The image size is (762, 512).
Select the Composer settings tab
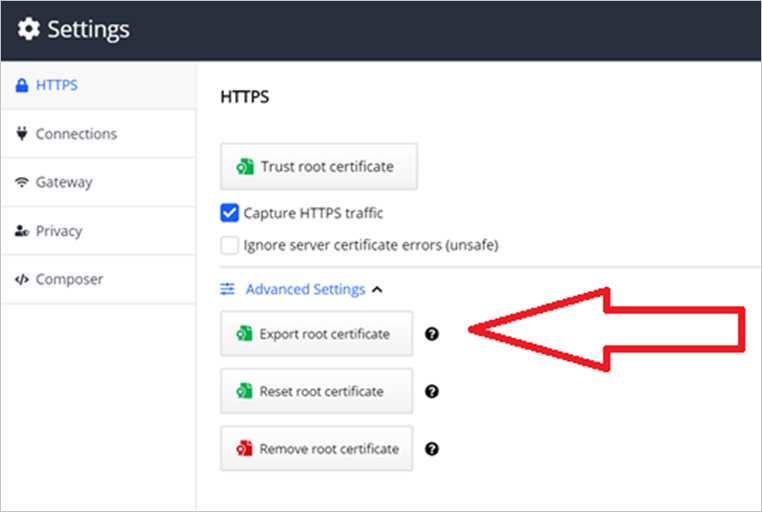pos(99,280)
